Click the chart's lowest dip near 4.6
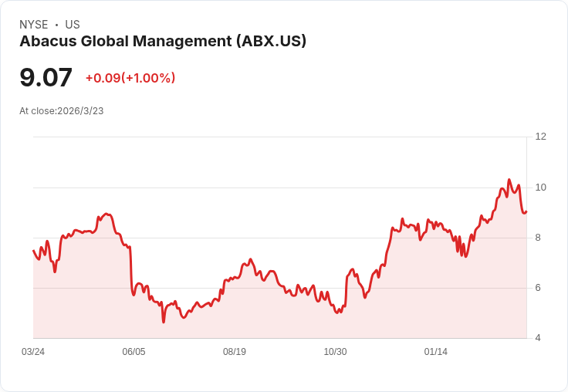This screenshot has width=568, height=392. (164, 322)
